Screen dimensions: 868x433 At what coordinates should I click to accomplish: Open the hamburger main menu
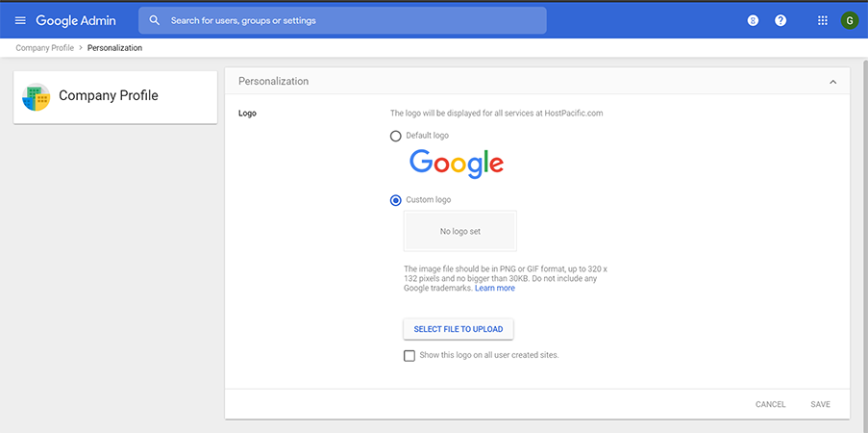pos(20,20)
